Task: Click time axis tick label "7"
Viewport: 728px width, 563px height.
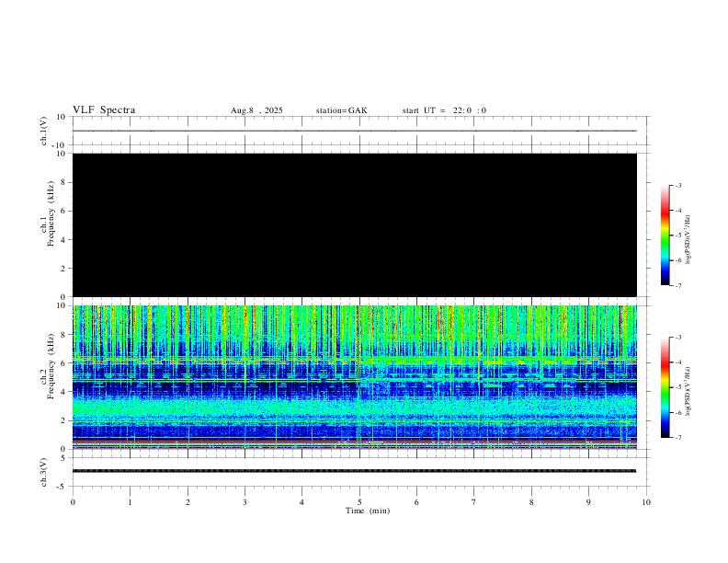Action: click(x=474, y=502)
